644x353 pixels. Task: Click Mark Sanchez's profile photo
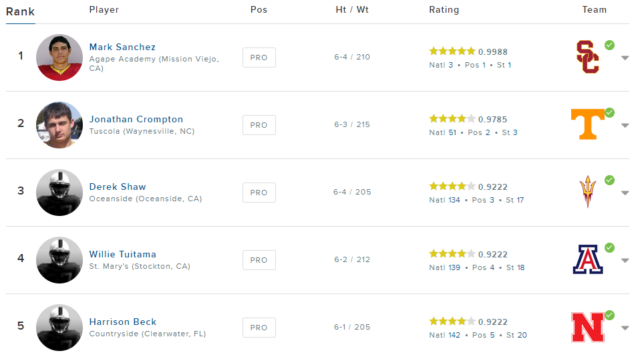coord(59,57)
